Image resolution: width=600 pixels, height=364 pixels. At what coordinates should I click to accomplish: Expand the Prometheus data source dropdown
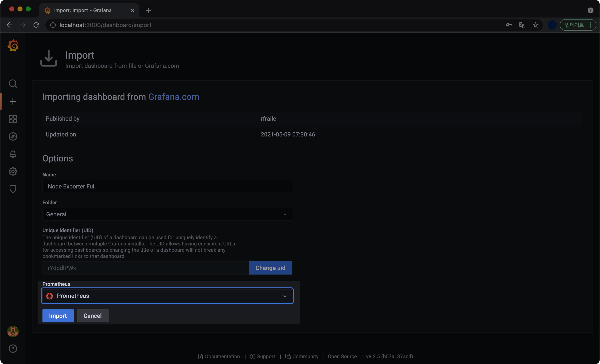pyautogui.click(x=167, y=296)
